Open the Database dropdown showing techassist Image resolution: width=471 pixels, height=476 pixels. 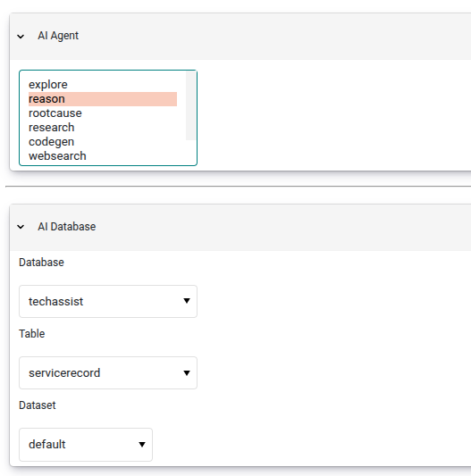[x=108, y=302]
